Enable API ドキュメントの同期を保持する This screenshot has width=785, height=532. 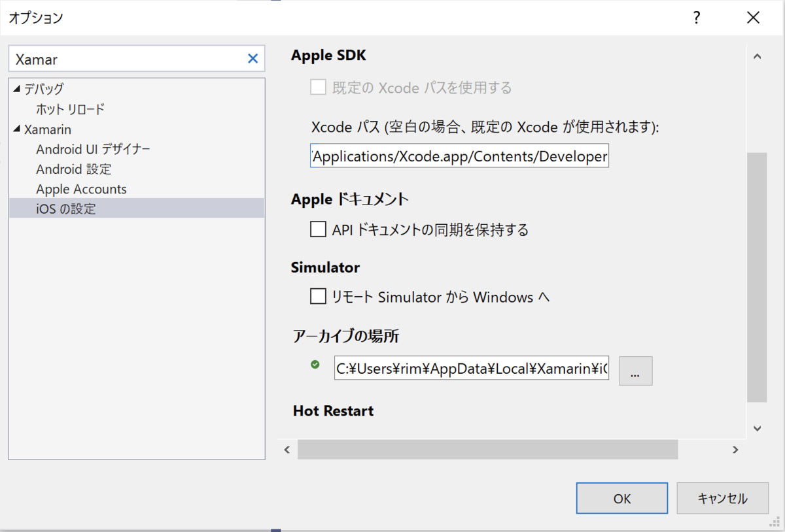click(318, 229)
